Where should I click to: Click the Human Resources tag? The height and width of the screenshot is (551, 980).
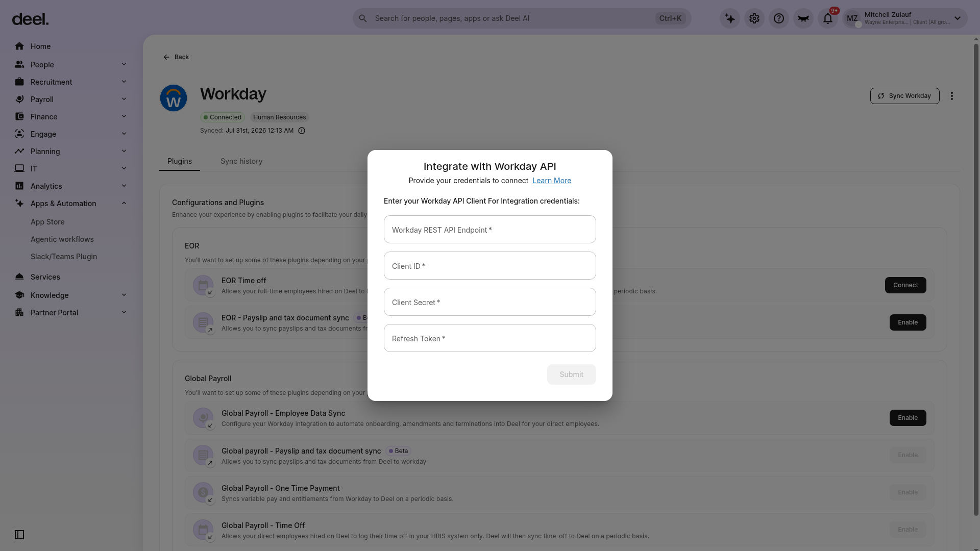[280, 117]
